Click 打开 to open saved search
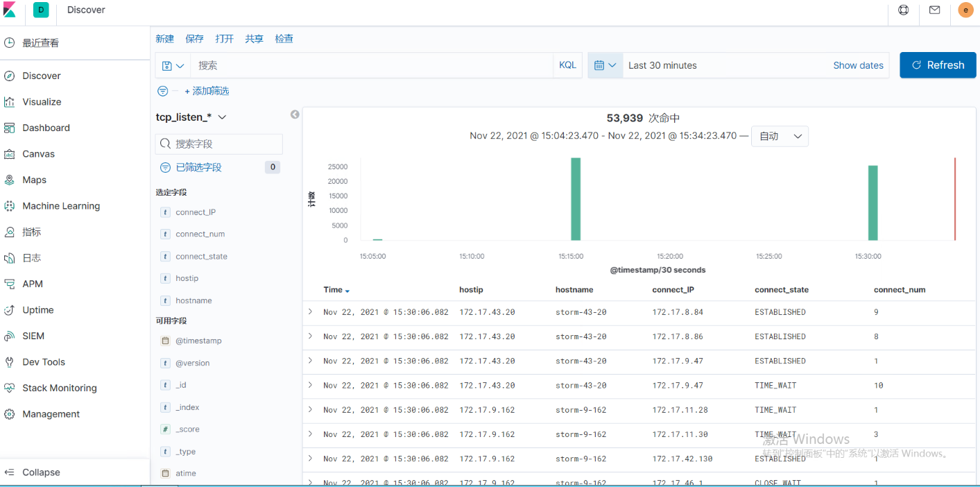Image resolution: width=980 pixels, height=487 pixels. click(225, 39)
